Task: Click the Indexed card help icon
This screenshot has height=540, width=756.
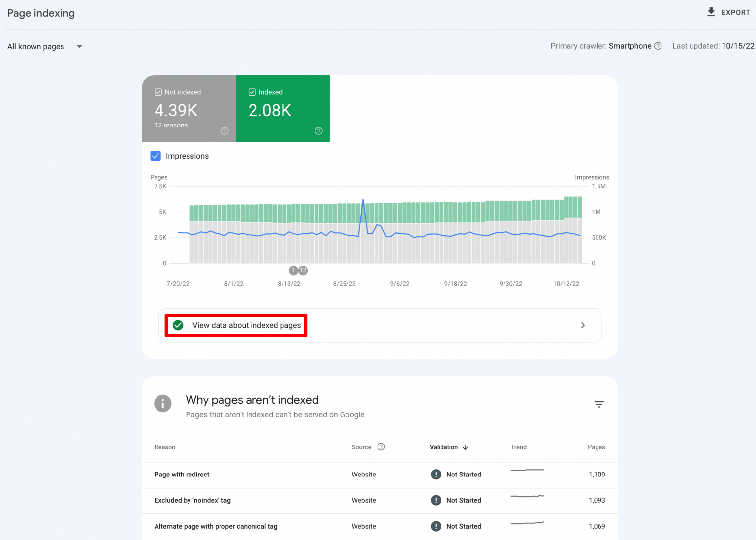Action: coord(318,131)
